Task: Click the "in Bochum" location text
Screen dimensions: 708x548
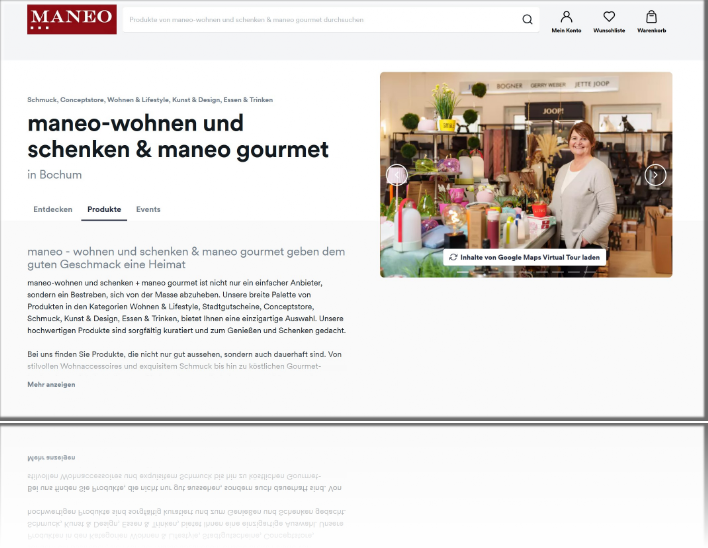Action: click(x=54, y=174)
